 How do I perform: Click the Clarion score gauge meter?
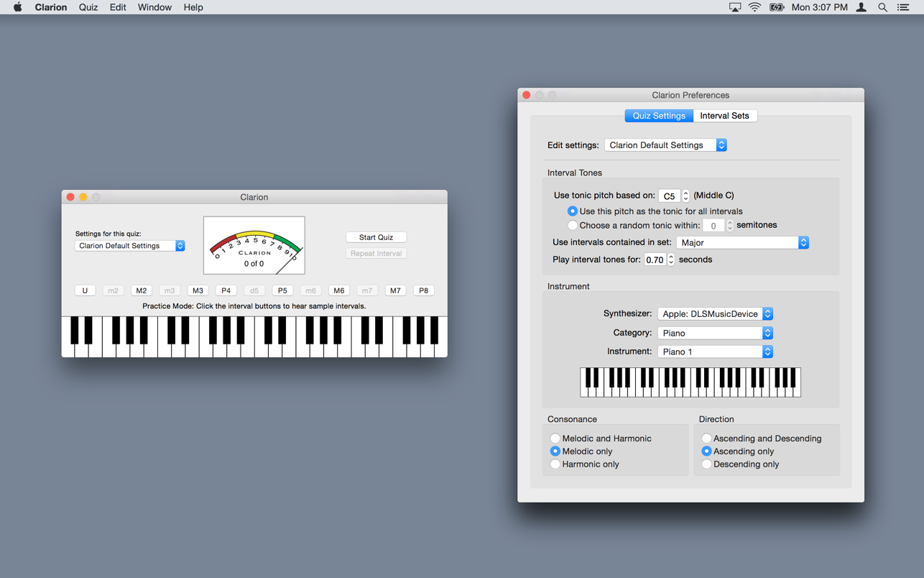[254, 245]
